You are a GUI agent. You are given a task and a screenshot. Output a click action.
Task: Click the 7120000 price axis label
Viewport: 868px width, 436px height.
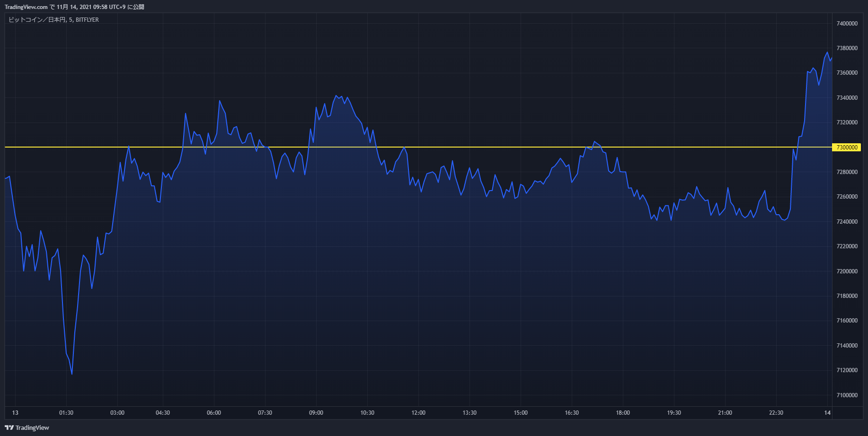pos(847,370)
